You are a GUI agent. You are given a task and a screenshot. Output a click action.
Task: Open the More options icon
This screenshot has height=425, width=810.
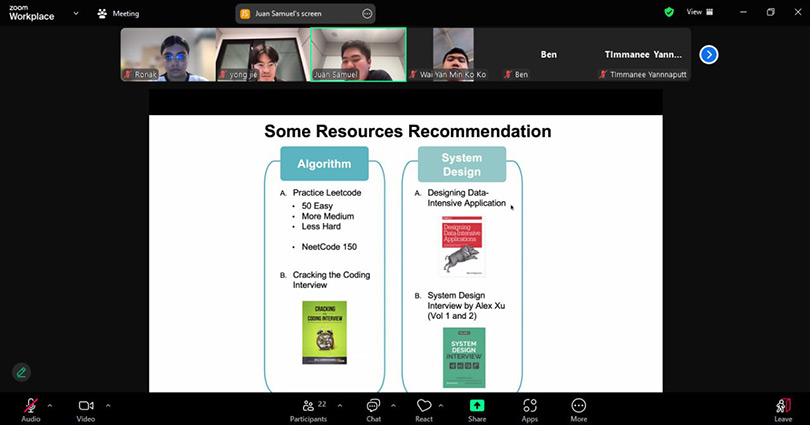click(578, 406)
